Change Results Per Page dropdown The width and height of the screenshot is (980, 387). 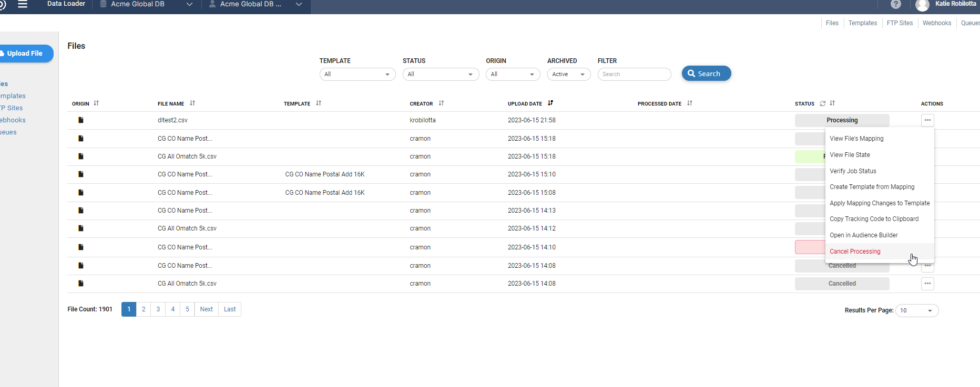tap(916, 310)
